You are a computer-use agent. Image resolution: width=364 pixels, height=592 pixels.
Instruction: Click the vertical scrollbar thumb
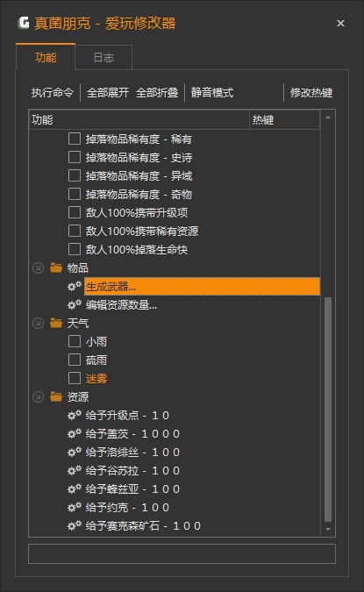point(328,410)
